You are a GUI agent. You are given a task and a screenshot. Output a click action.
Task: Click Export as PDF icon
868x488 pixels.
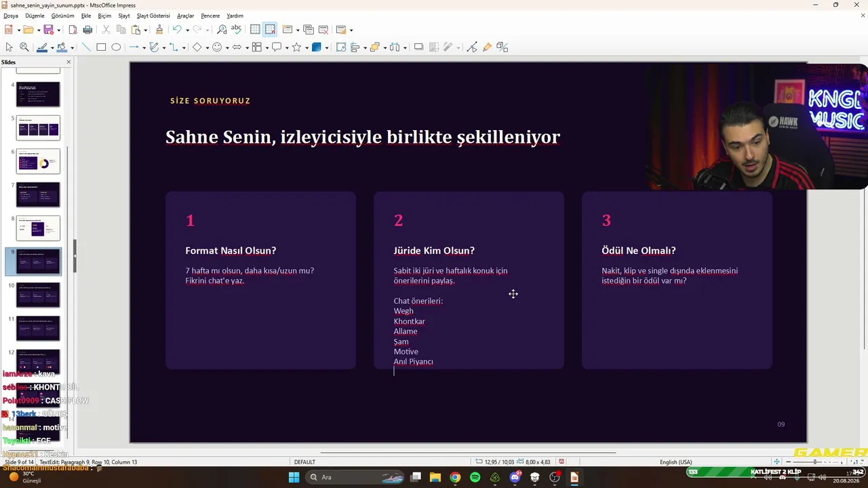73,30
